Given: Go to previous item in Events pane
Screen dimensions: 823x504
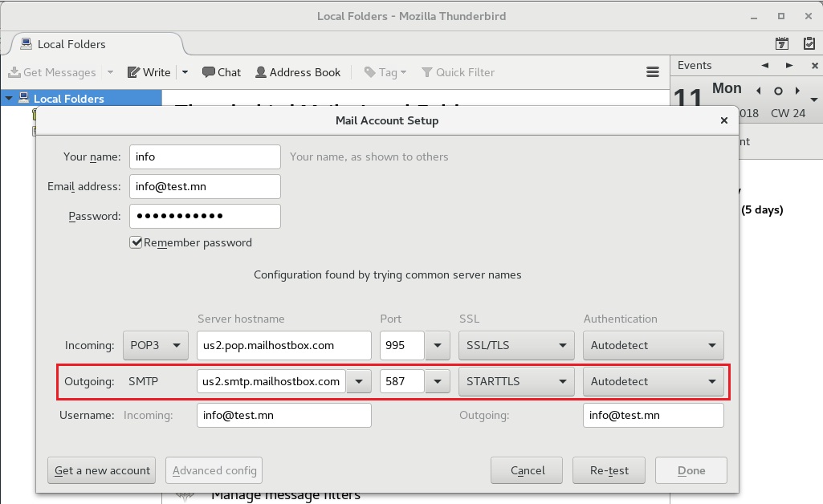Looking at the screenshot, I should [764, 66].
